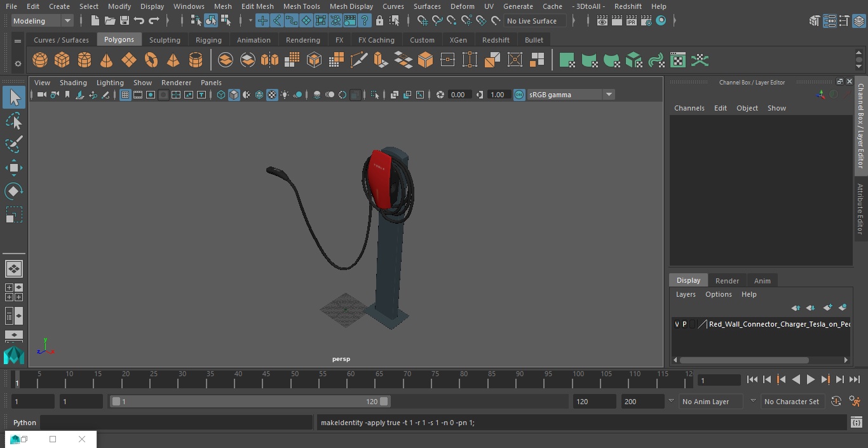Create a polygon plane from the shelf
Screen dimensions: 868x448
(129, 60)
